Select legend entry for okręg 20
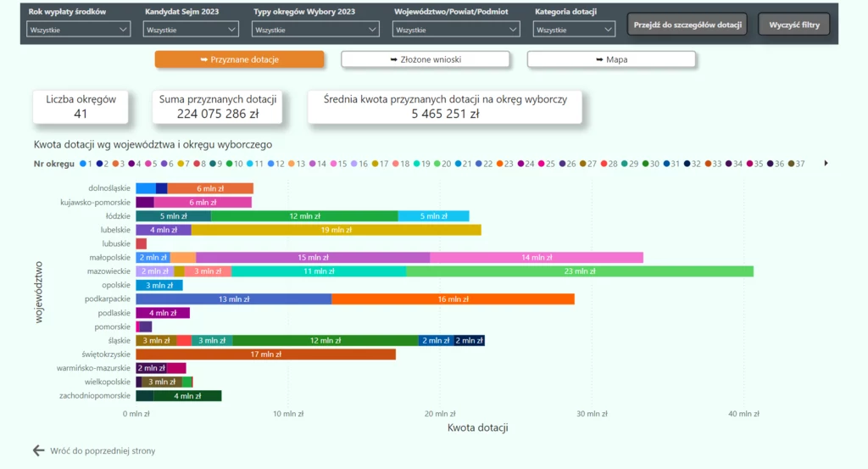The height and width of the screenshot is (469, 868). coord(442,164)
